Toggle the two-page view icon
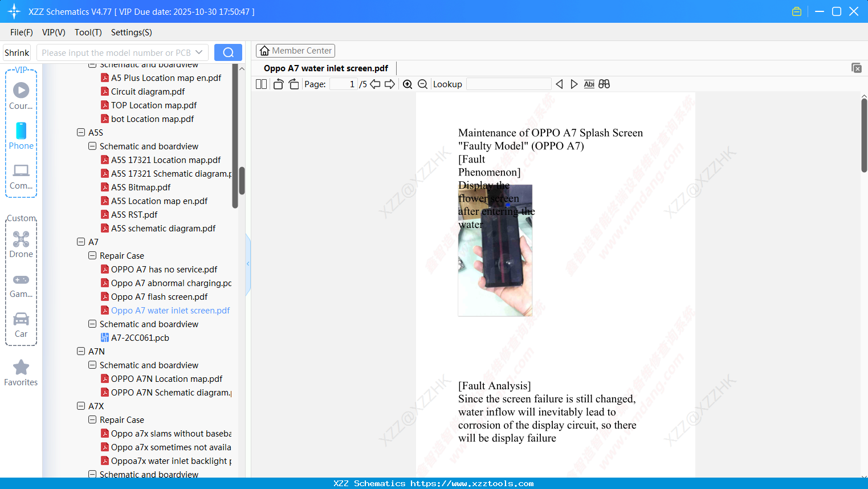The height and width of the screenshot is (489, 868). click(x=261, y=84)
